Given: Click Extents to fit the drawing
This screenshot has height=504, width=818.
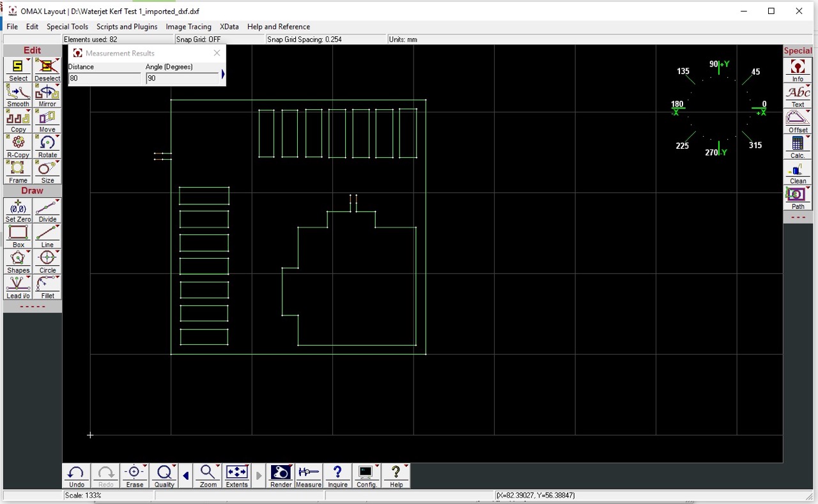Looking at the screenshot, I should (x=237, y=476).
